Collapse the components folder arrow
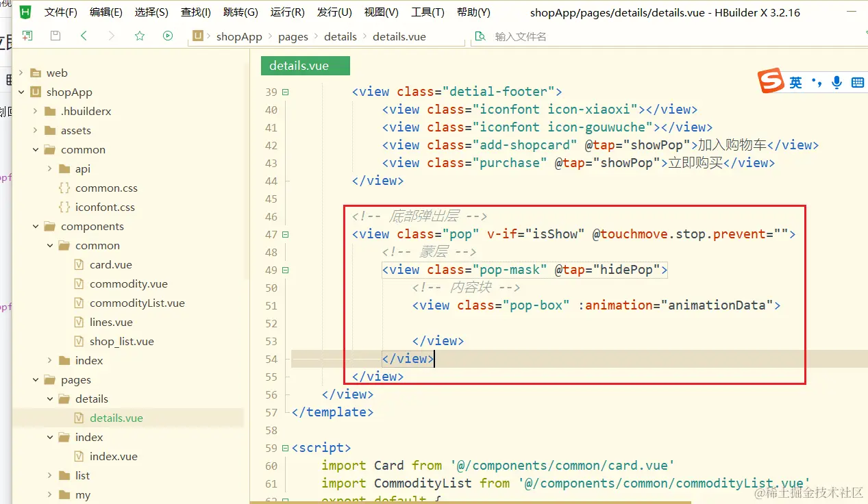Screen dimensions: 868x504 [x=35, y=226]
